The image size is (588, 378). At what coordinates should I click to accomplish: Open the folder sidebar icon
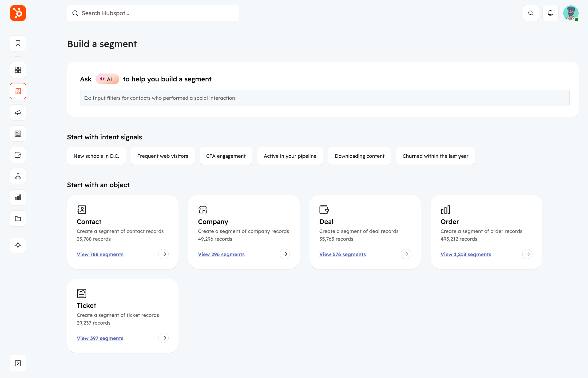[x=18, y=219]
